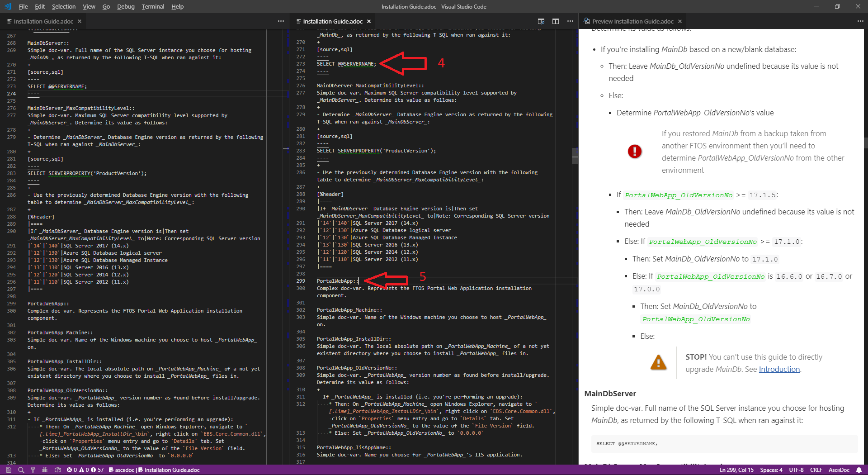The width and height of the screenshot is (868, 475).
Task: Open the CRLF line-ending selector
Action: 816,470
